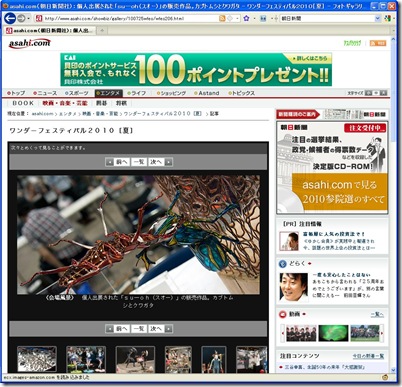Click the grey Forward arrow button
Viewport: 402px width, 387px height.
(x=22, y=18)
